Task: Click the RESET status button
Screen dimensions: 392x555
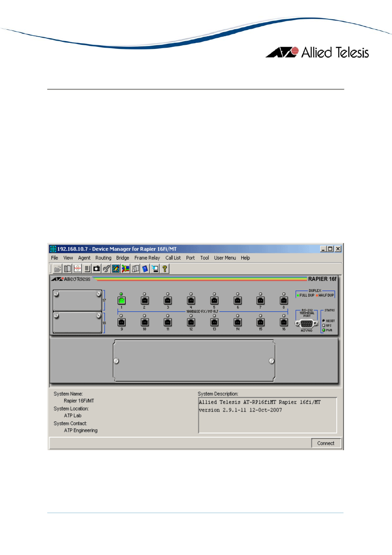Action: 324,321
